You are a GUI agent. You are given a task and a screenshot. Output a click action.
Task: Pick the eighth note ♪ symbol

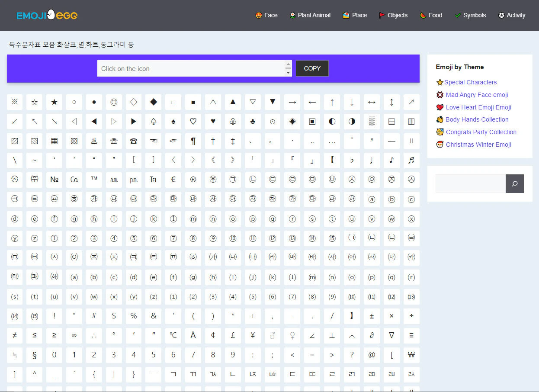(x=391, y=160)
